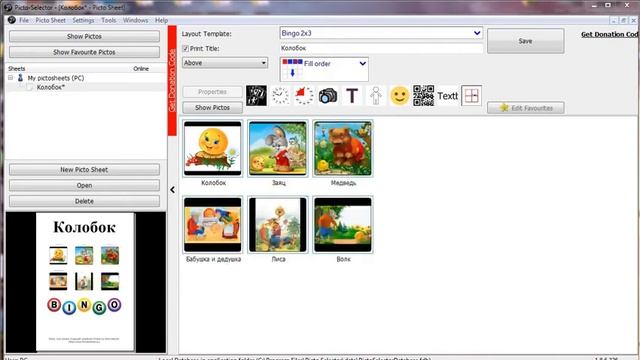The image size is (640, 360).
Task: Click the left panel Show Pictos button
Action: click(84, 36)
